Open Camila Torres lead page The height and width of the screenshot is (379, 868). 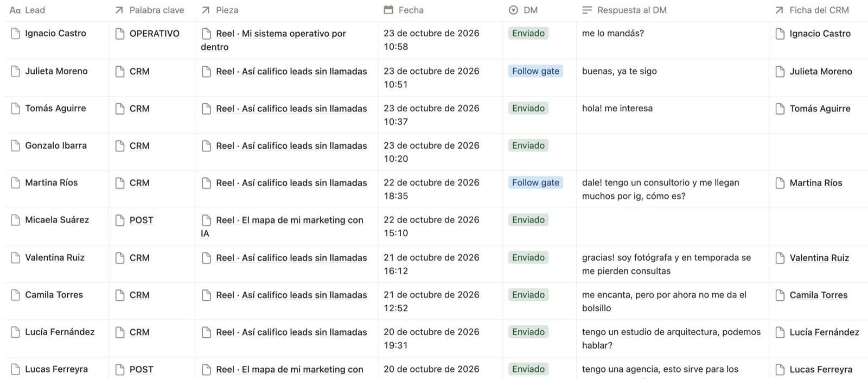point(54,295)
